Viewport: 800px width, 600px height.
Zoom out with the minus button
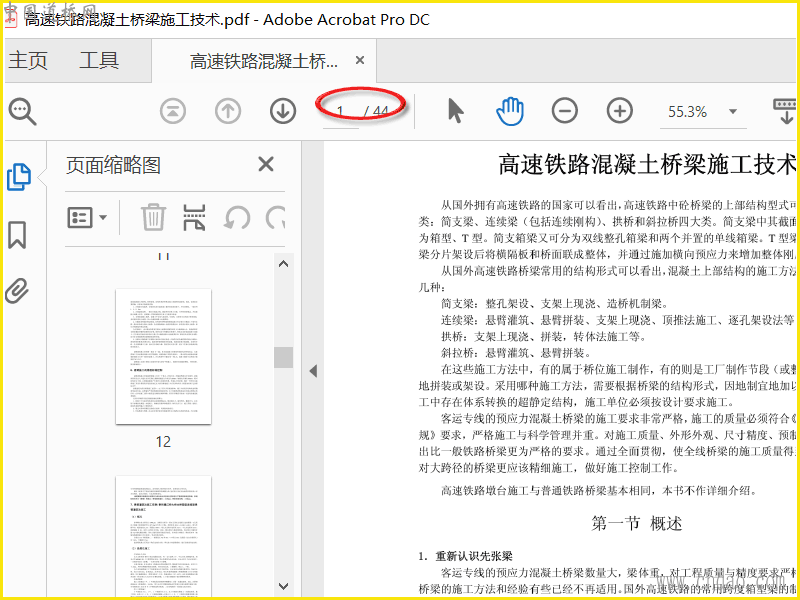coord(565,111)
